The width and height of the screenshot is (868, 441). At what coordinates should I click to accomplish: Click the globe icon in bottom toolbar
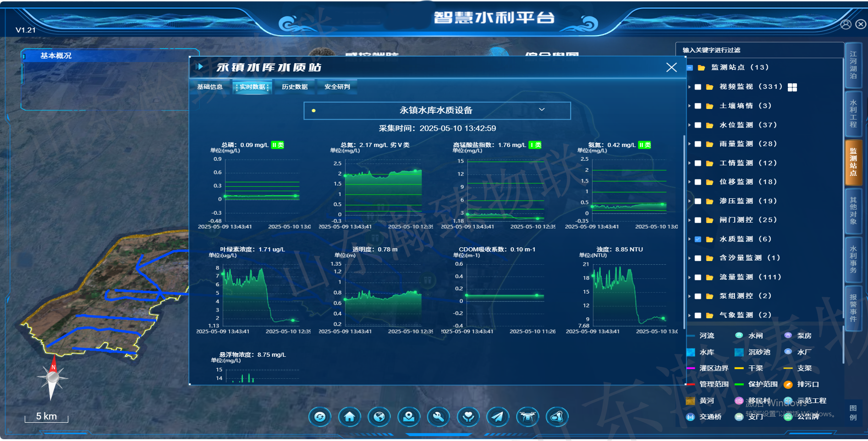click(x=379, y=417)
